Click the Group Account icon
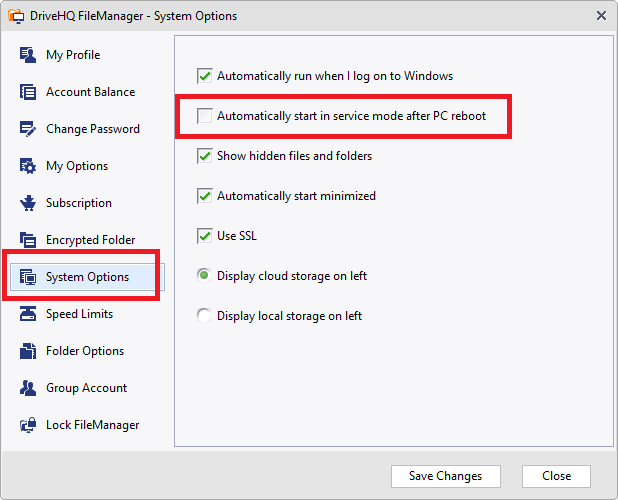The image size is (618, 500). [28, 388]
